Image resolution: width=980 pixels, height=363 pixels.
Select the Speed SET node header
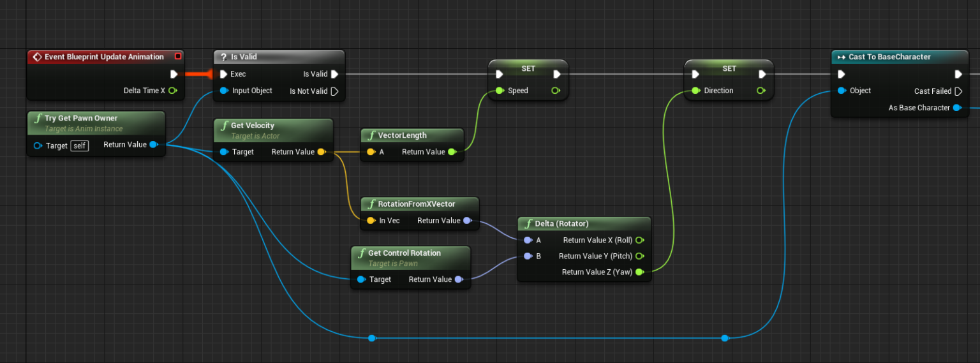point(528,68)
